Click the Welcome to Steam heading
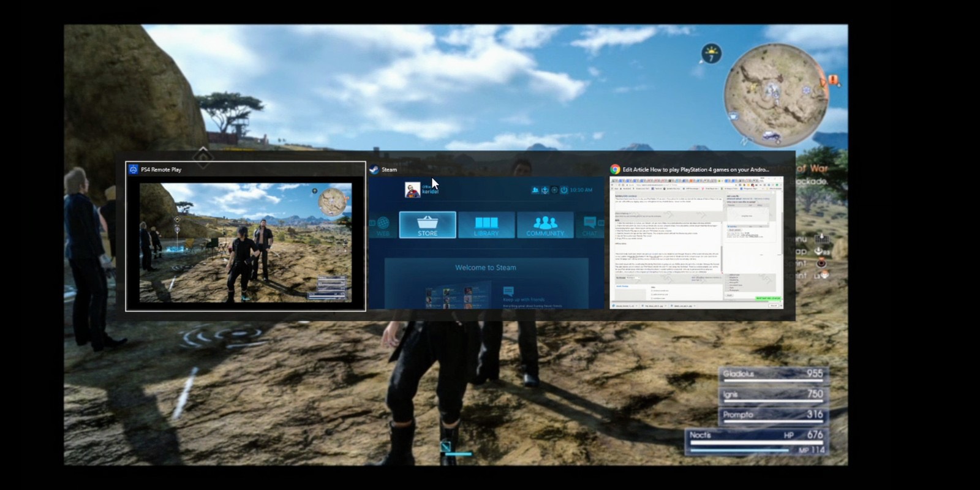This screenshot has width=980, height=490. (486, 268)
